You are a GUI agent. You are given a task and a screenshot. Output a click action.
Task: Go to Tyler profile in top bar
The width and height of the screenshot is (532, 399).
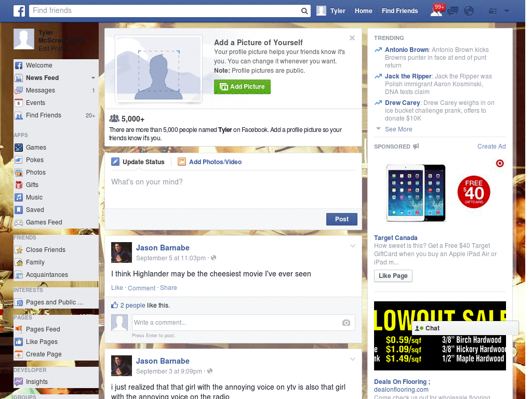pos(331,11)
